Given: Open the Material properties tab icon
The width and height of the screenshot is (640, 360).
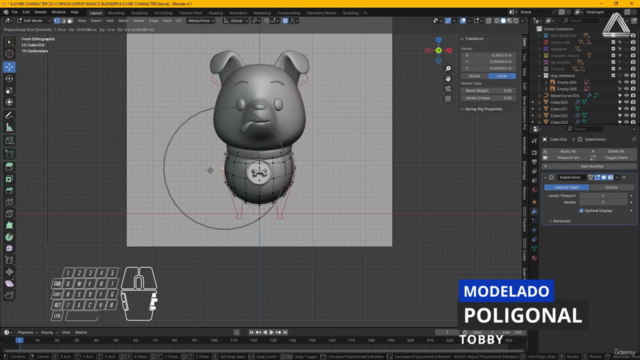Looking at the screenshot, I should click(x=534, y=258).
